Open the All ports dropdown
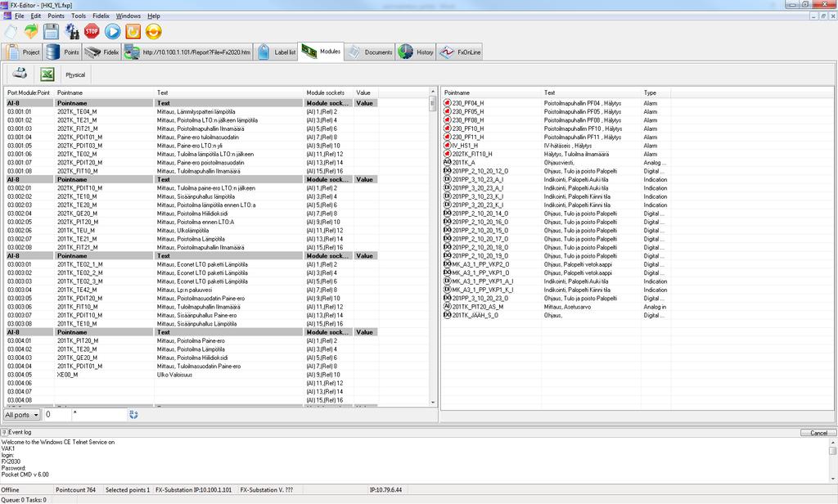The image size is (838, 504). click(22, 415)
